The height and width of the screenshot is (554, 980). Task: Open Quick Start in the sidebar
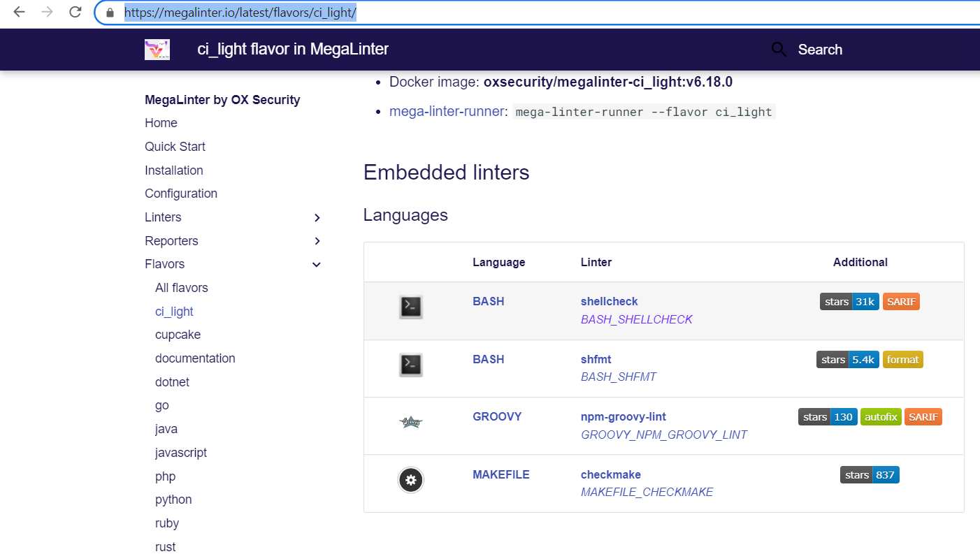point(175,147)
